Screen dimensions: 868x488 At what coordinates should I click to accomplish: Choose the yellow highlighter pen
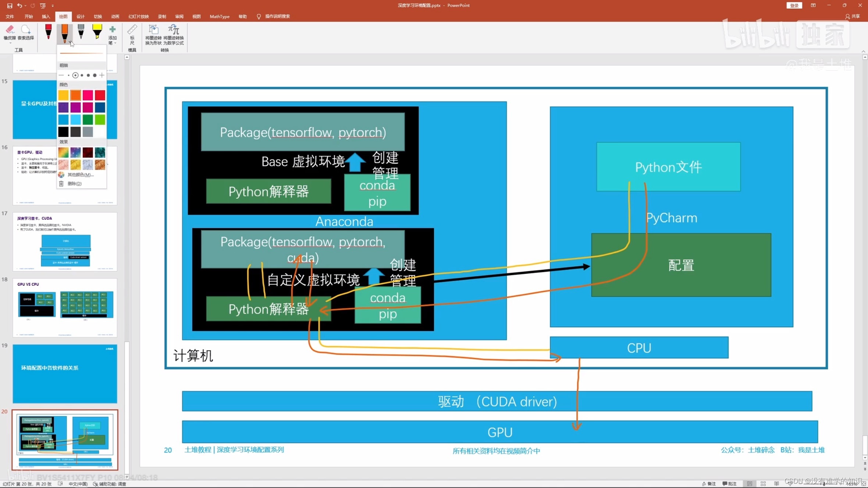tap(97, 32)
